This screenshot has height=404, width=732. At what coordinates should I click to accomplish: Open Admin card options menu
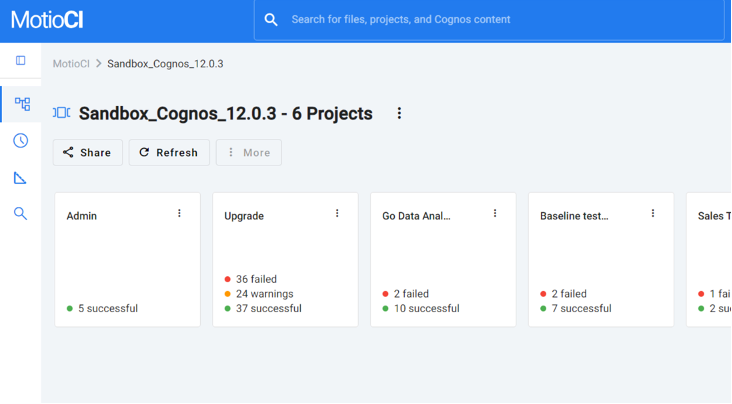179,213
